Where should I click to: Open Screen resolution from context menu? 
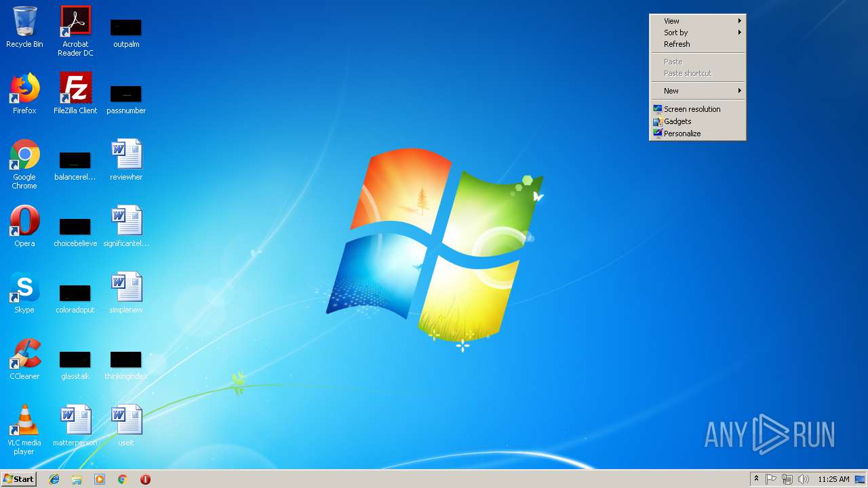tap(698, 109)
